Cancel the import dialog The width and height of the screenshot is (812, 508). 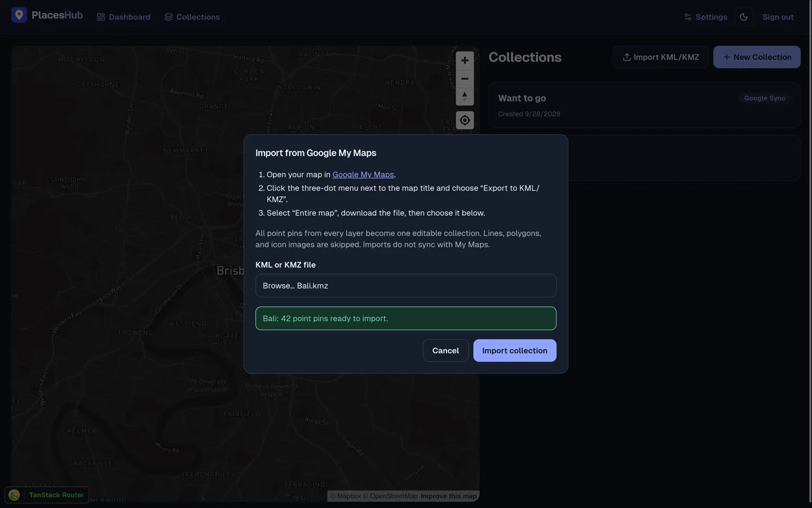pyautogui.click(x=445, y=351)
